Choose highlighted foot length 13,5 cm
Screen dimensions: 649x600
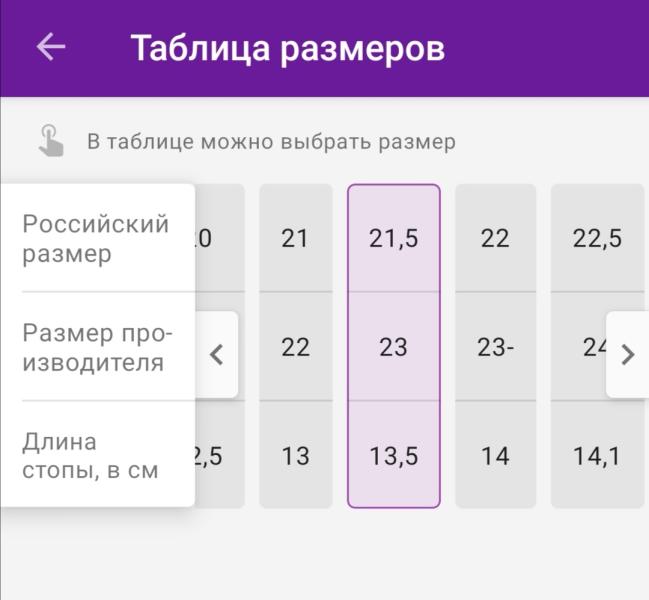click(x=394, y=456)
